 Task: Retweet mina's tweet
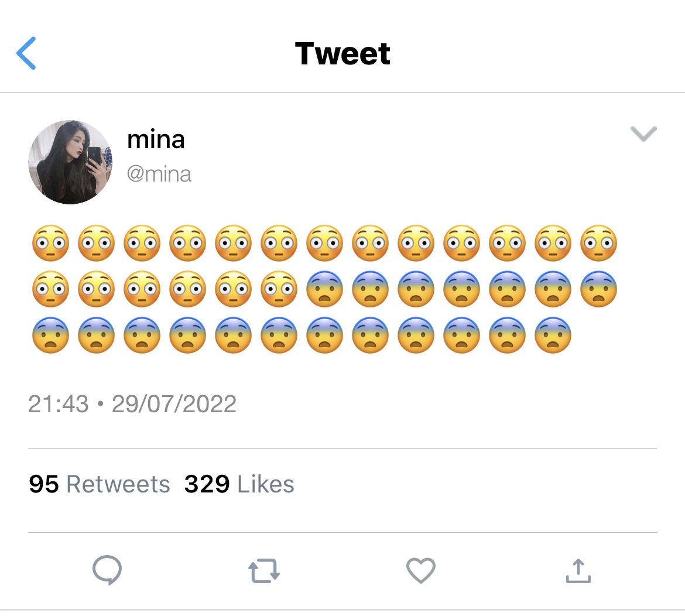tap(264, 570)
